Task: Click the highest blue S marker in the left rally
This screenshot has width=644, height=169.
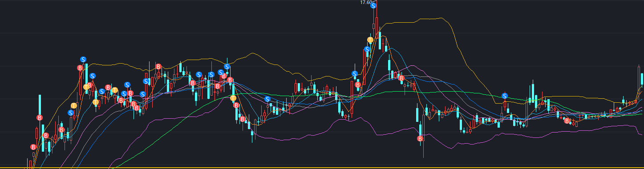Action: pos(83,59)
